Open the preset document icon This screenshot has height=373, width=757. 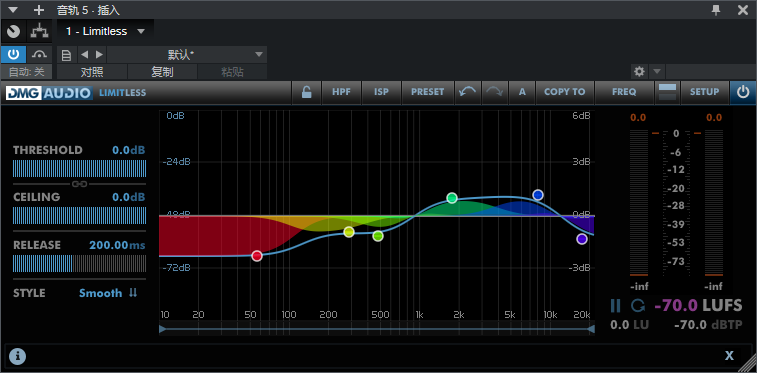point(67,55)
